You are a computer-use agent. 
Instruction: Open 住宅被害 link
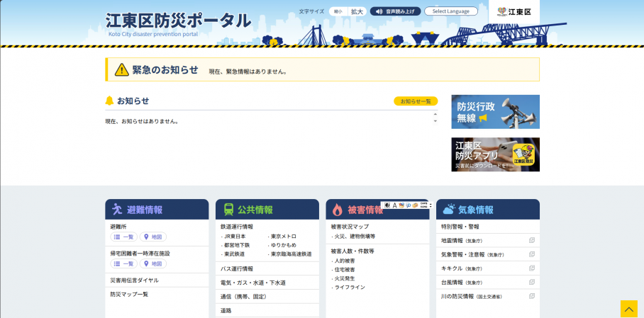point(343,270)
